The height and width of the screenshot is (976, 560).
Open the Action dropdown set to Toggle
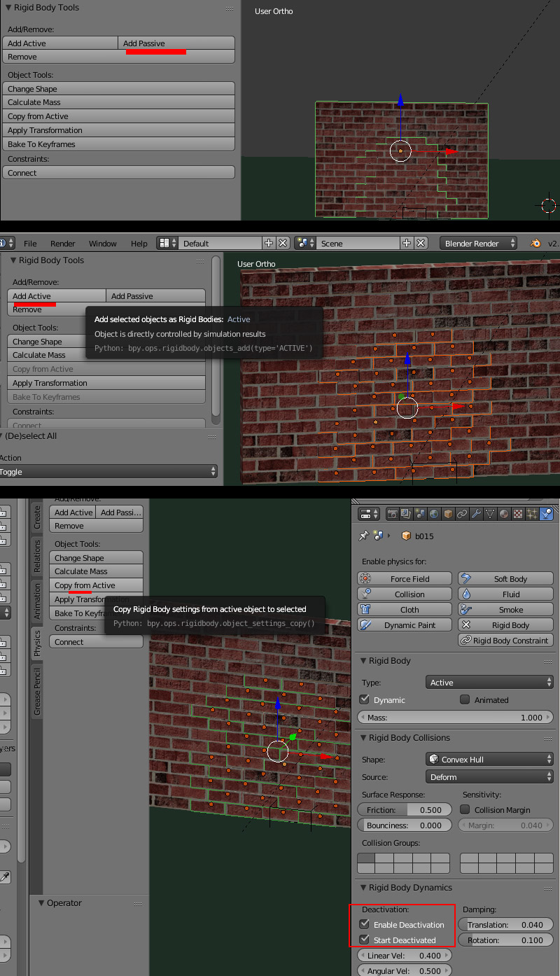(x=108, y=472)
